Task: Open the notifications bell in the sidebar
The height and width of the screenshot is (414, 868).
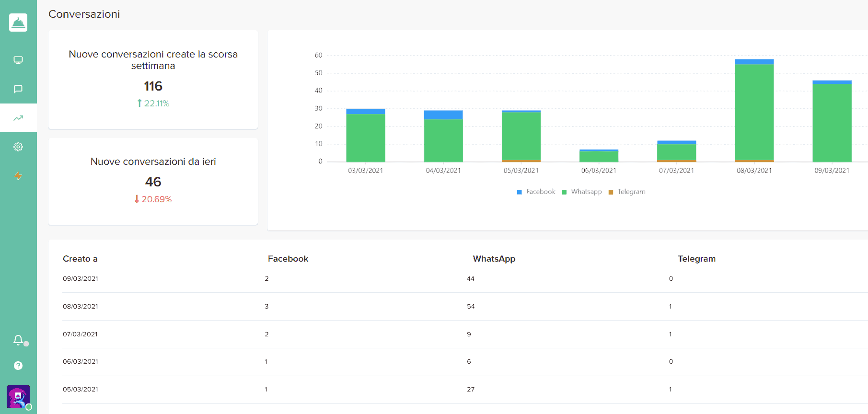Action: (x=18, y=340)
